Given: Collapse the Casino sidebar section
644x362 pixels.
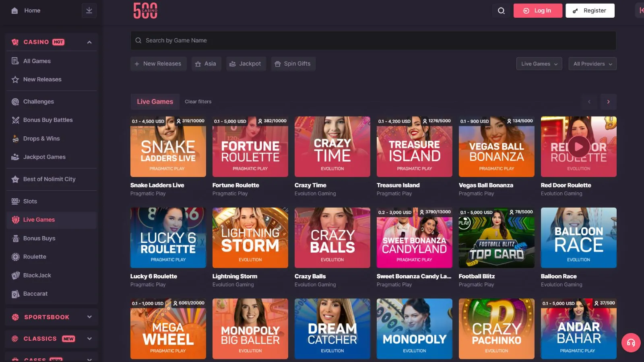Looking at the screenshot, I should coord(89,42).
